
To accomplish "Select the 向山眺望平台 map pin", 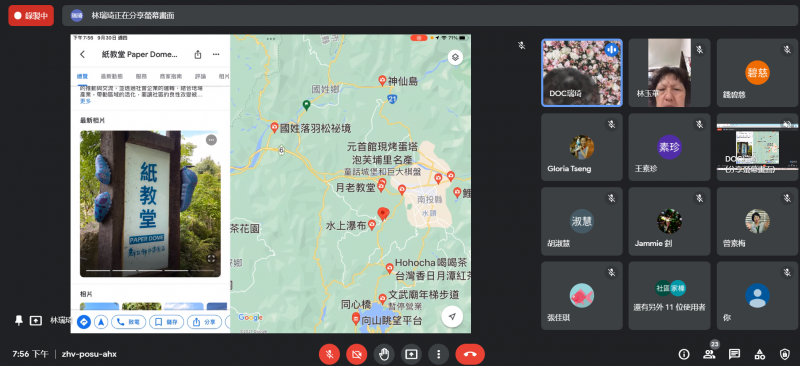I will pyautogui.click(x=356, y=320).
